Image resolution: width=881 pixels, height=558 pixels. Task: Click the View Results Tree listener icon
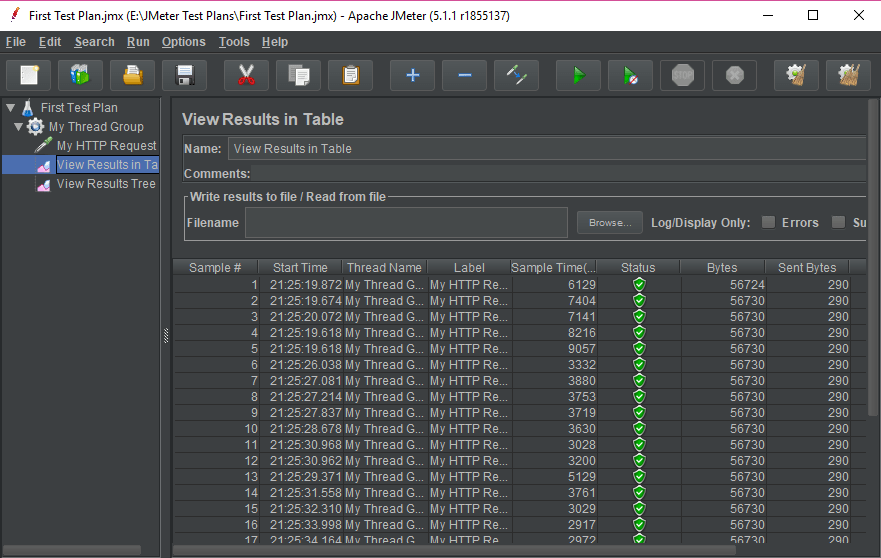(44, 184)
